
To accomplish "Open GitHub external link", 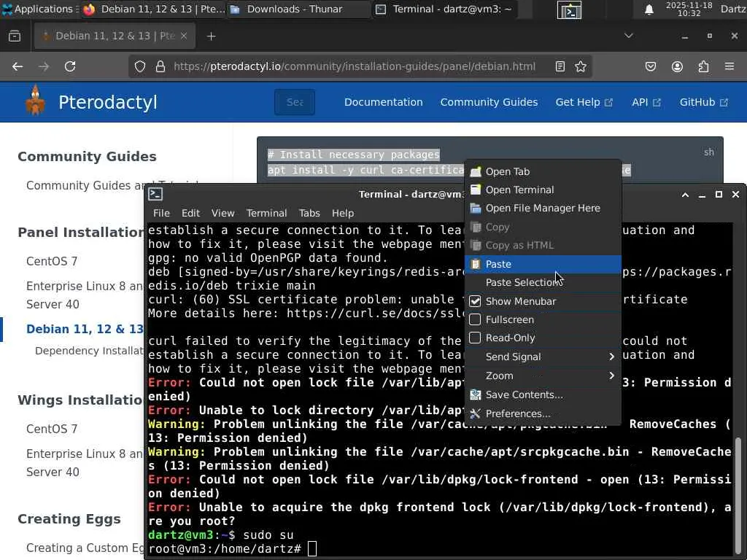I will click(704, 102).
